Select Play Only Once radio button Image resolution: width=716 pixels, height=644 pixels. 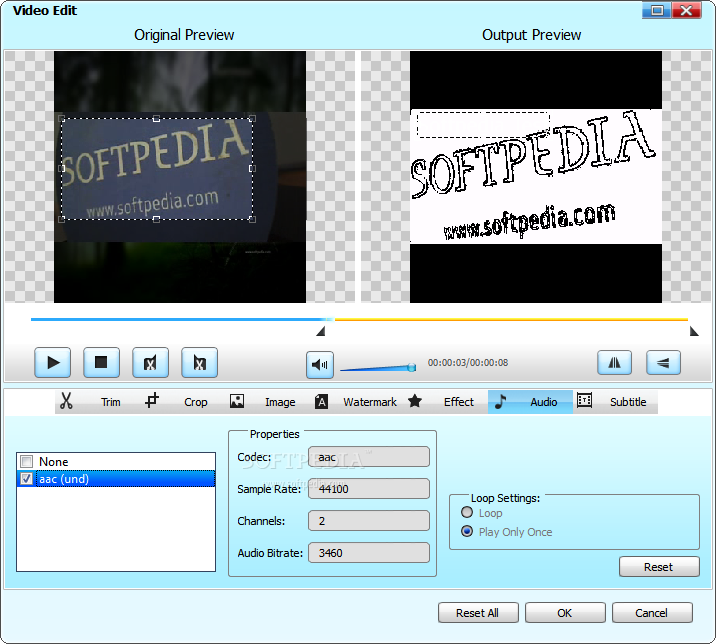[467, 531]
